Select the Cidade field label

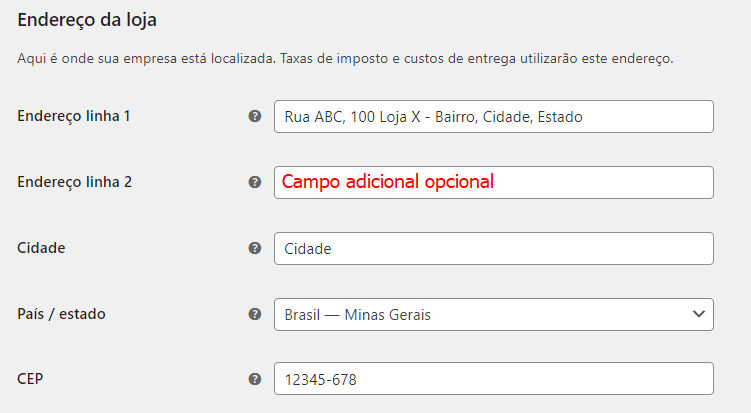pos(41,248)
